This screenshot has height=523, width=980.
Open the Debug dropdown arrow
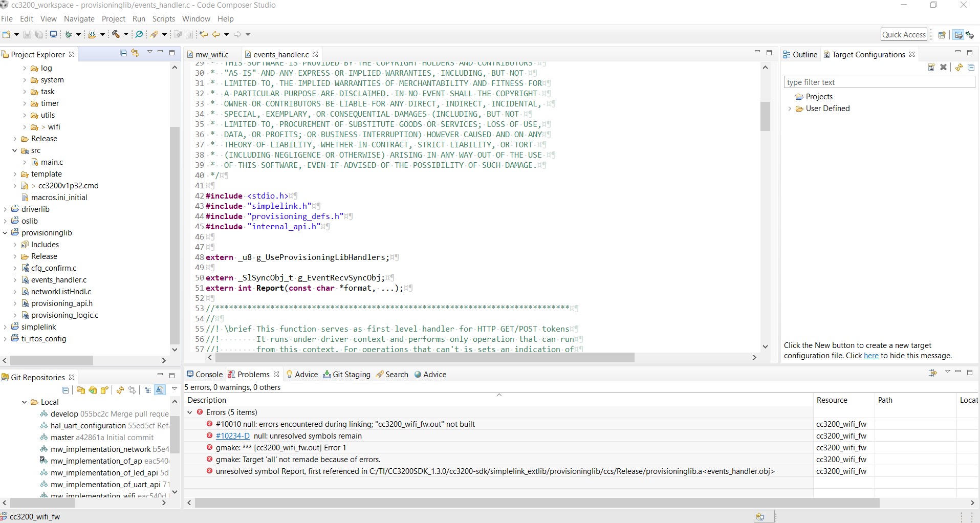78,35
